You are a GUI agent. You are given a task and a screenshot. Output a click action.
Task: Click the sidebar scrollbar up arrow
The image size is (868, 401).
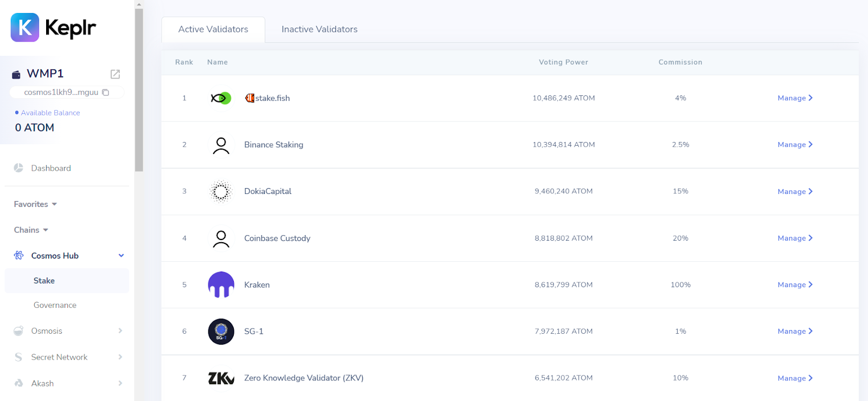pos(139,4)
